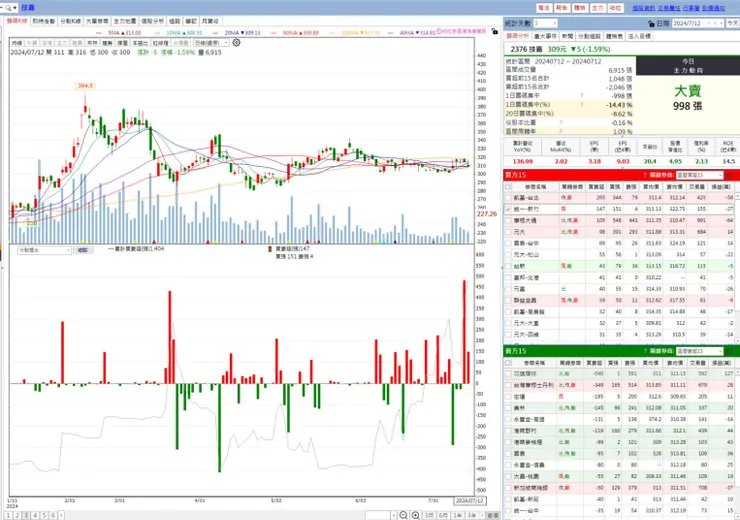This screenshot has height=520, width=740.
Task: Click the gray button beside sub-chart dropdown
Action: 83,250
